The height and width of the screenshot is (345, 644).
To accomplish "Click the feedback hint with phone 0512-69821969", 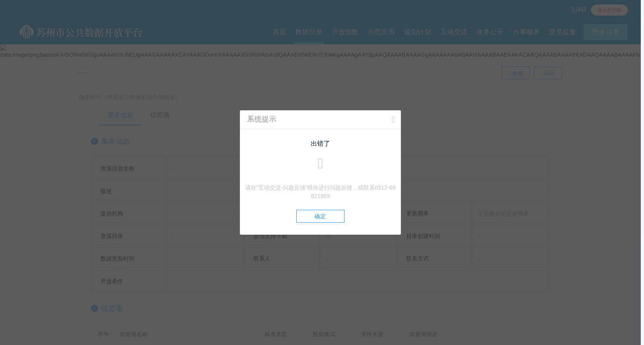I will (320, 192).
